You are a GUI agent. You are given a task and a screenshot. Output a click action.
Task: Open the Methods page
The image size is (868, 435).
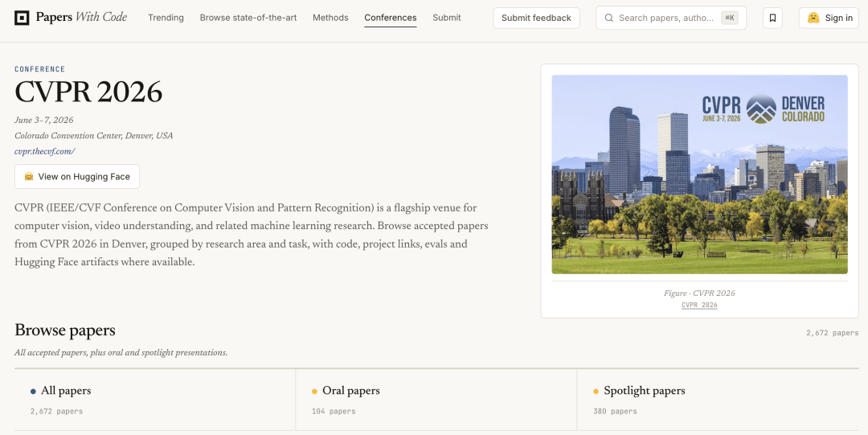[x=330, y=18]
